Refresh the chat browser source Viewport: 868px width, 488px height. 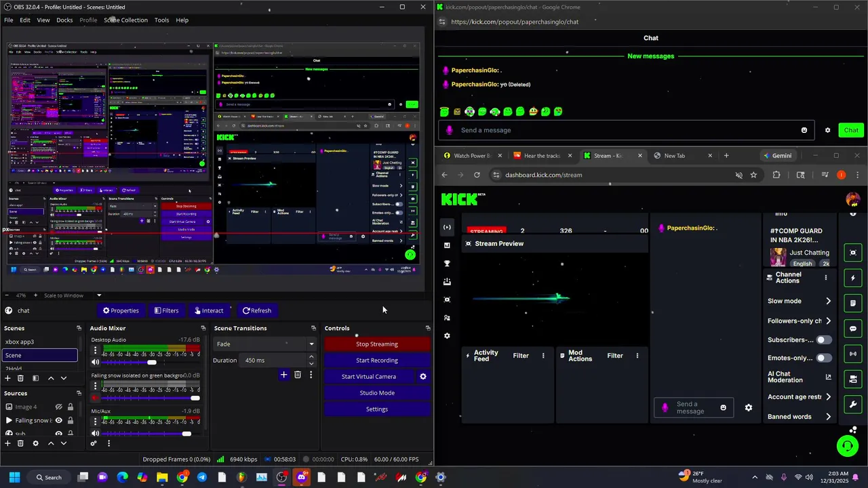(257, 310)
